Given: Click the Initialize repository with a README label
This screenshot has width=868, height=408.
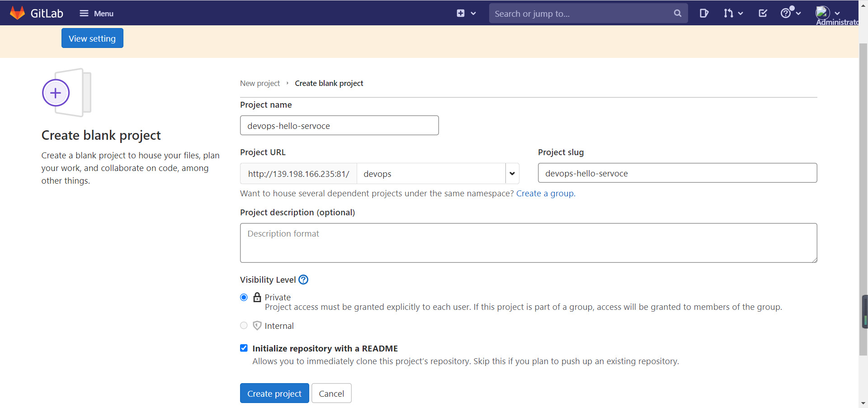Looking at the screenshot, I should click(x=325, y=348).
